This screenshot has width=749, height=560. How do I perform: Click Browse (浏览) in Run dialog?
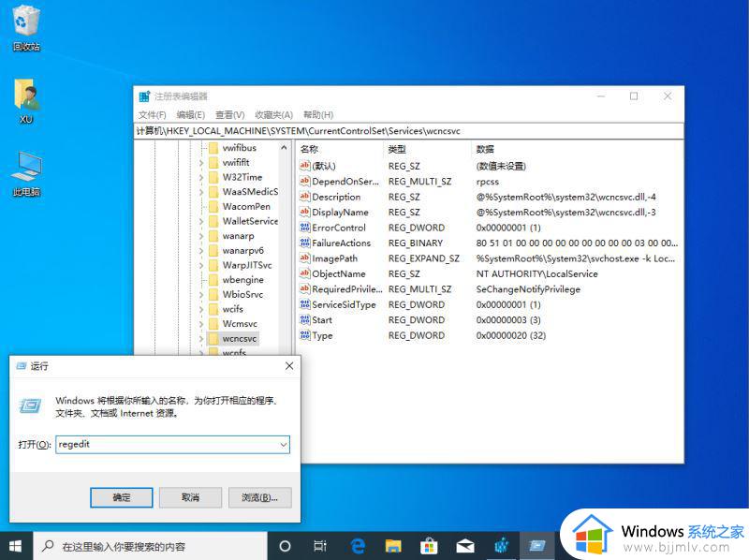(x=260, y=497)
